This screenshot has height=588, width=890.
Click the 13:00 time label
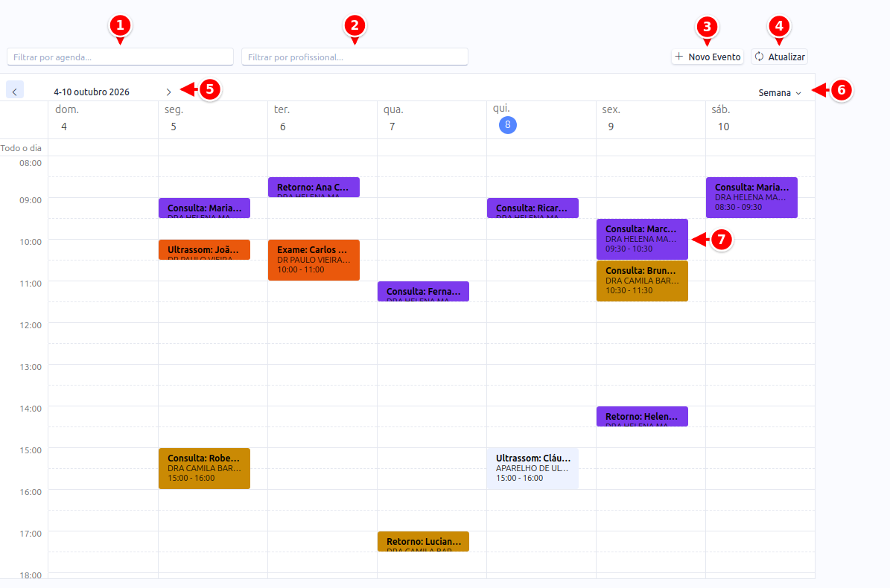pos(31,367)
